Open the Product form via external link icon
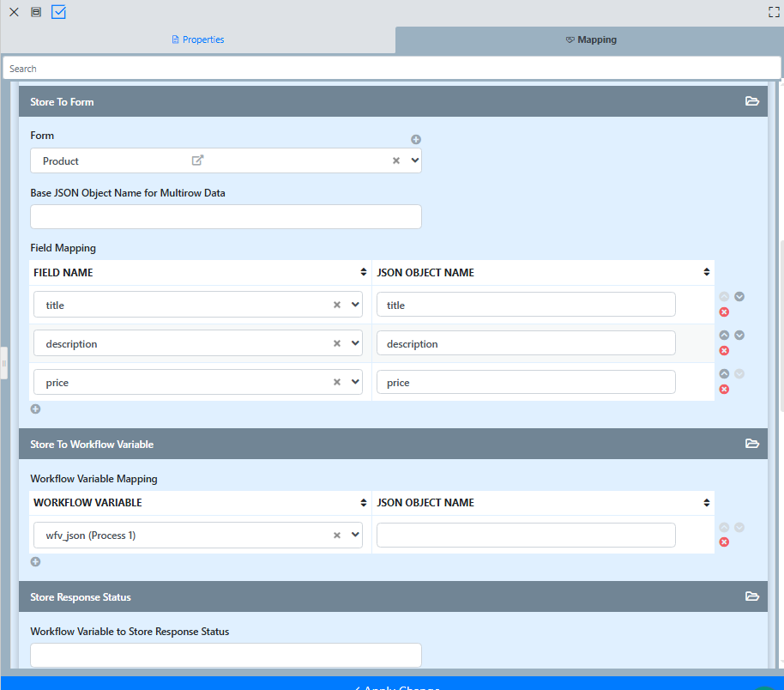The image size is (784, 690). click(197, 160)
